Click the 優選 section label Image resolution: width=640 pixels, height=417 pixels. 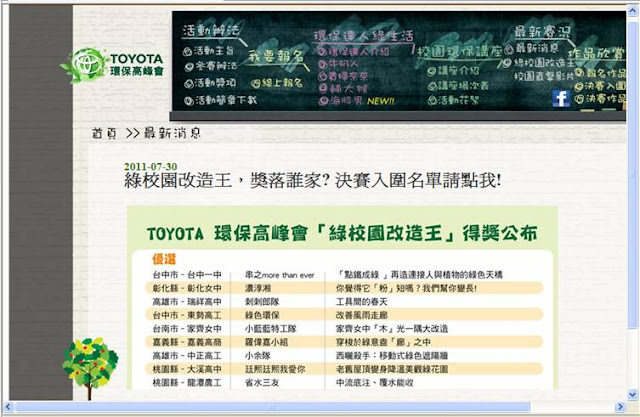coord(164,259)
